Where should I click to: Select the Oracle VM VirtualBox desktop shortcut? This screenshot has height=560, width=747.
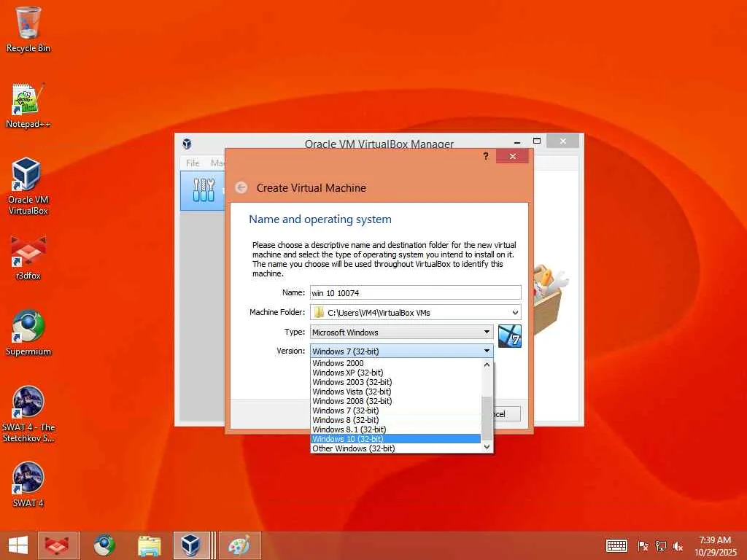tap(28, 186)
